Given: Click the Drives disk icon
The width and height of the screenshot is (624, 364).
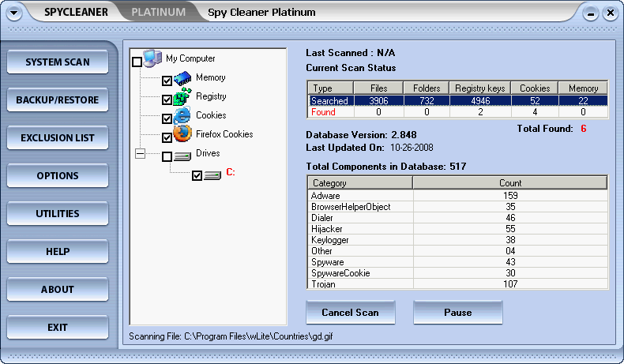Looking at the screenshot, I should (x=182, y=156).
